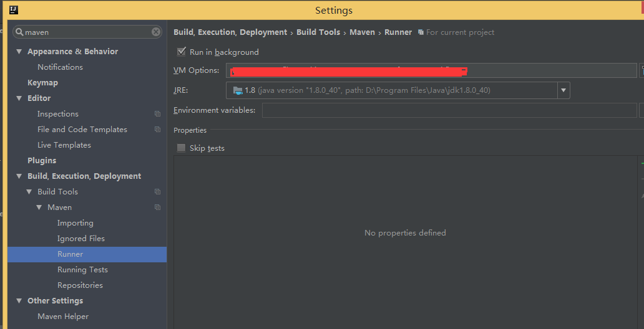Collapse the Build Tools tree arrow
The height and width of the screenshot is (329, 644).
coord(29,191)
